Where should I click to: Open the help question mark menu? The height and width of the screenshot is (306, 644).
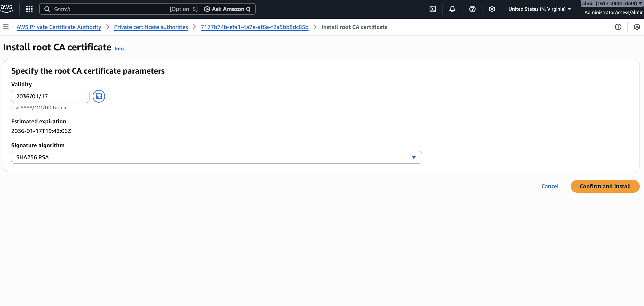[472, 9]
